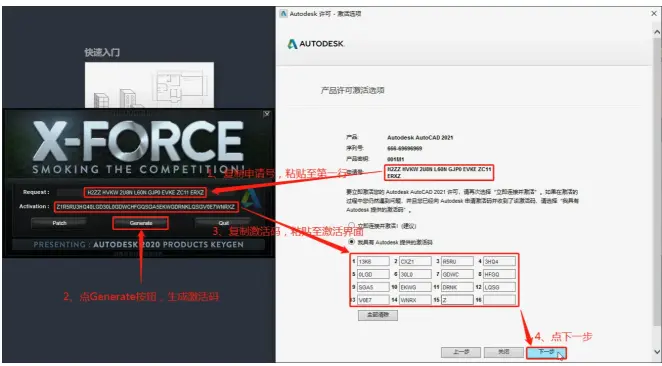Image resolution: width=662 pixels, height=366 pixels.
Task: Click activation code field 9 containing SGA5
Action: coord(373,287)
